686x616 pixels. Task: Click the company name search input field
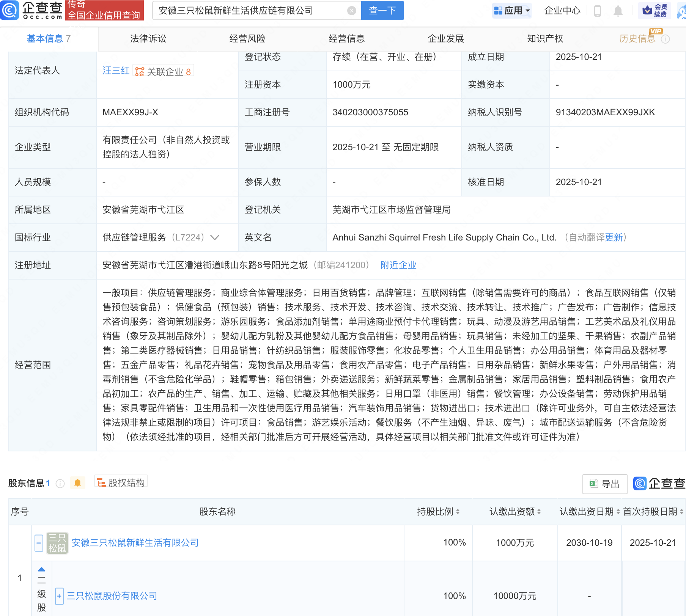[x=250, y=11]
